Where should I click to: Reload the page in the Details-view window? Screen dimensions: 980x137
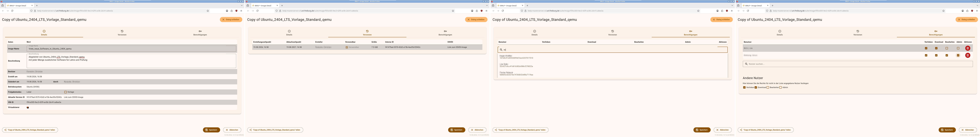(x=12, y=11)
